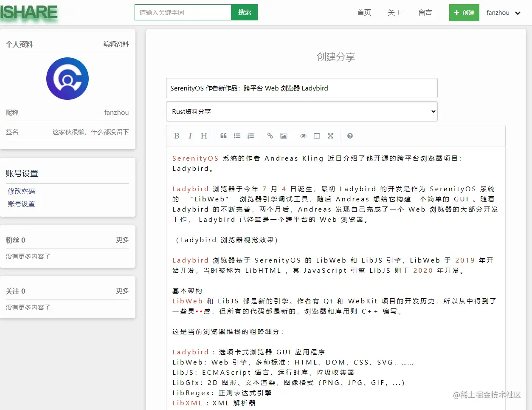Viewport: 532px width, 410px height.
Task: Click the LibRegex line in editor
Action: pos(222,393)
